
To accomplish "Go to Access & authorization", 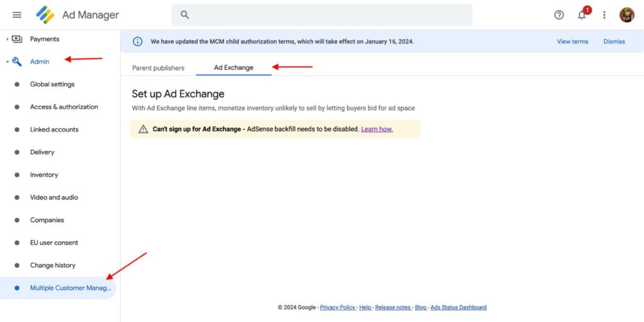I will click(64, 107).
